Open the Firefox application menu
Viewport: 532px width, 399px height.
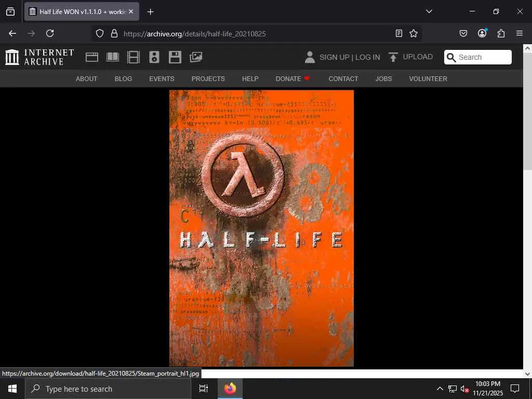tap(520, 33)
